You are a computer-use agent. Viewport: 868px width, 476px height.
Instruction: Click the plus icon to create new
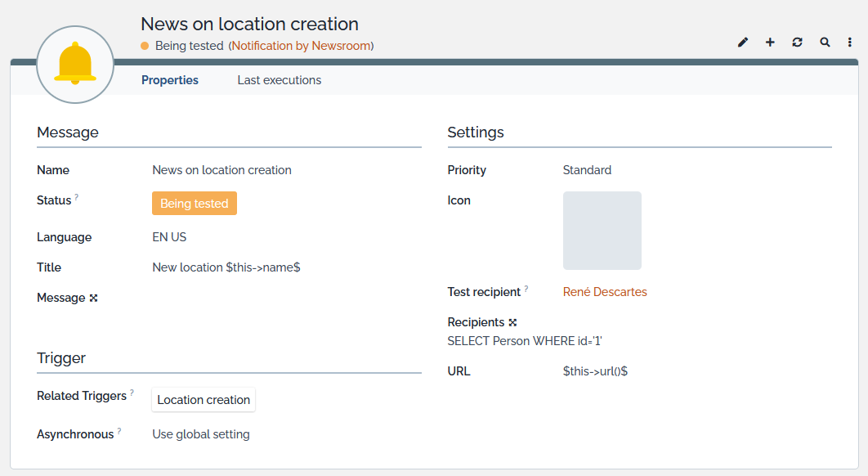(770, 43)
